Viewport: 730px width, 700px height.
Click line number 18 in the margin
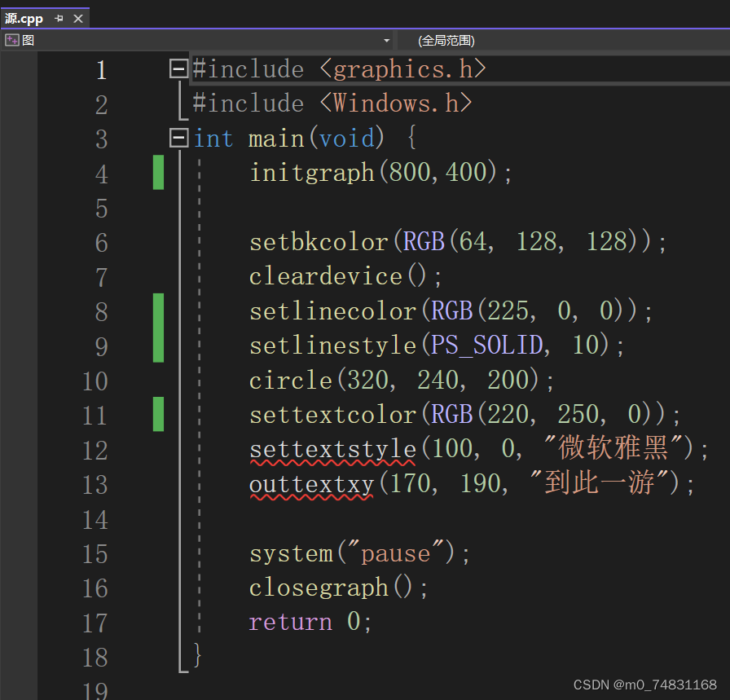pyautogui.click(x=95, y=657)
